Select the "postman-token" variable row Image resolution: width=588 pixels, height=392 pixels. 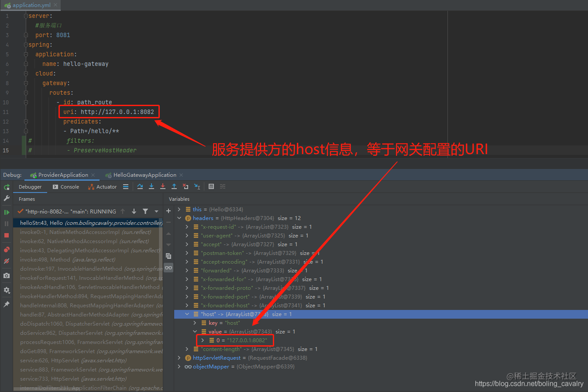point(381,253)
